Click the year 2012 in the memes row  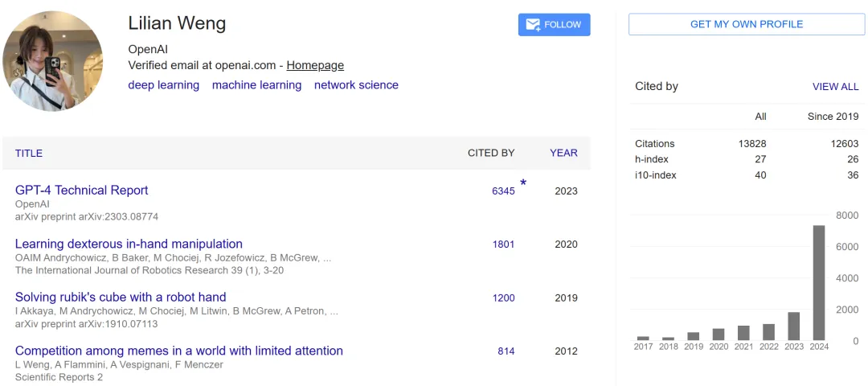[567, 351]
